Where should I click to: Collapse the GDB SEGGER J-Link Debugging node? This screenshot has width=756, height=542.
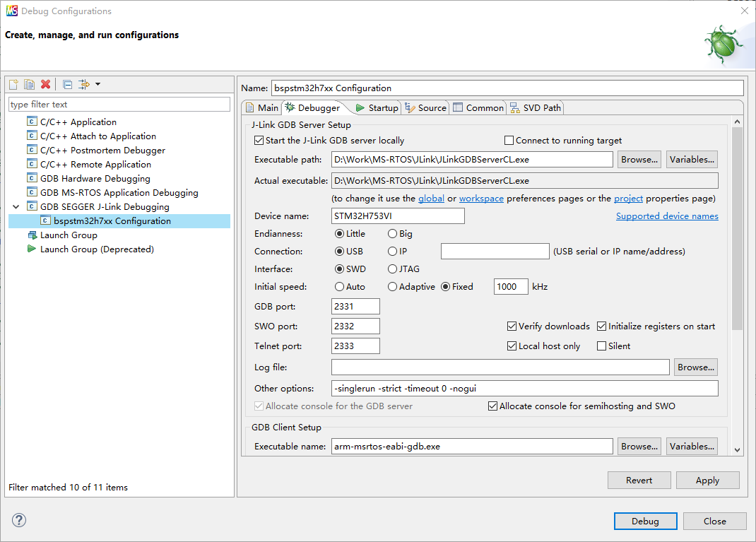point(16,207)
